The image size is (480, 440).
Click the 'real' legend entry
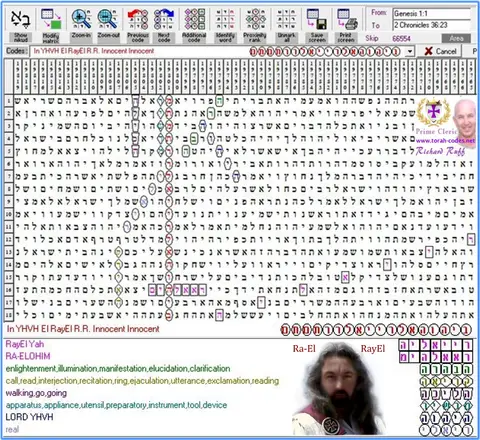tap(12, 429)
